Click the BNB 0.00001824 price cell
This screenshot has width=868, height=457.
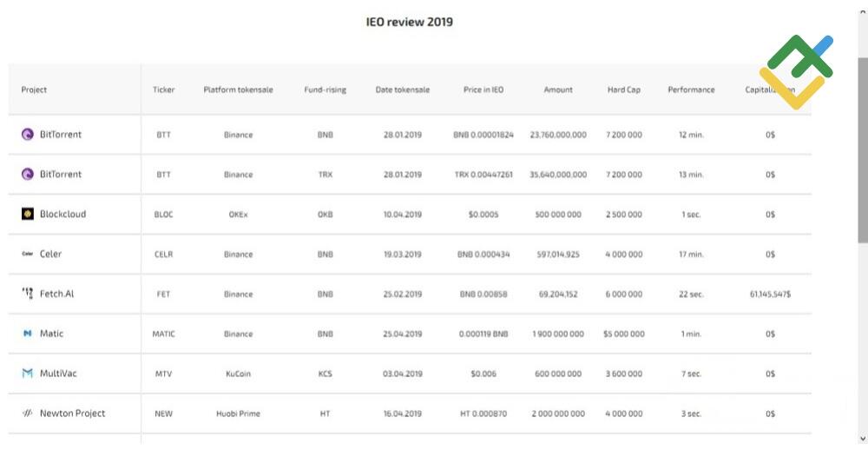(483, 135)
